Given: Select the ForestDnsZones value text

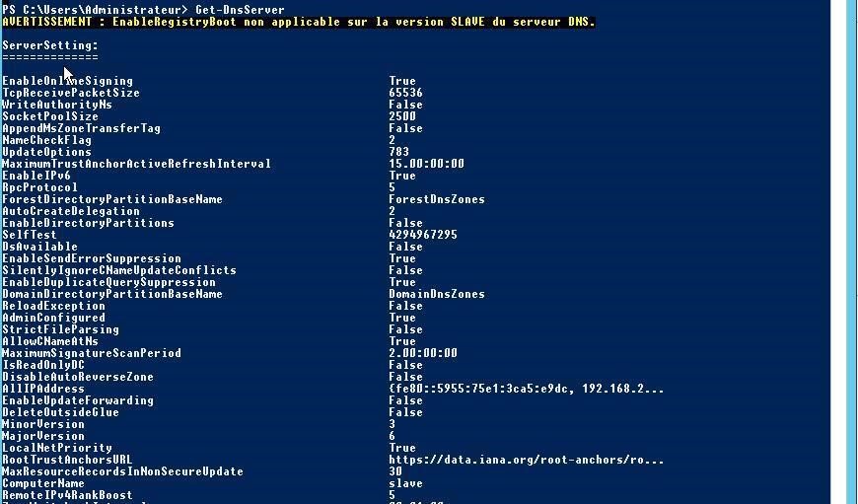Looking at the screenshot, I should point(437,199).
